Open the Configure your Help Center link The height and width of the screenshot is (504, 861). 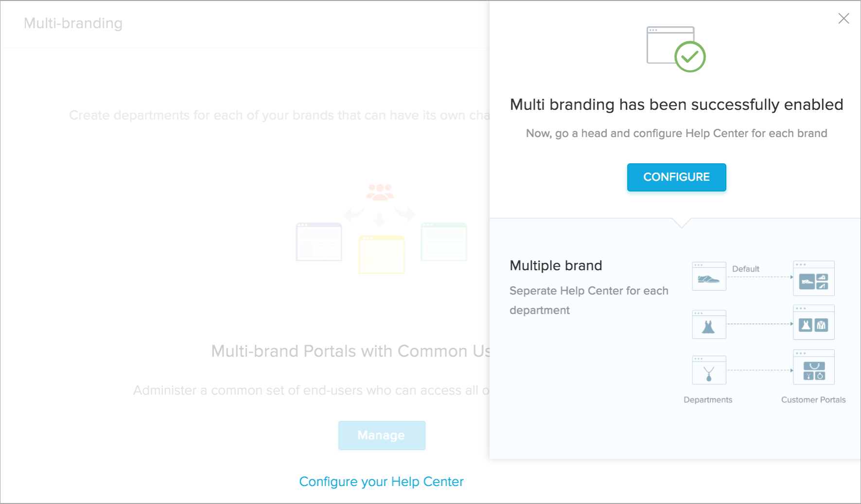coord(381,482)
